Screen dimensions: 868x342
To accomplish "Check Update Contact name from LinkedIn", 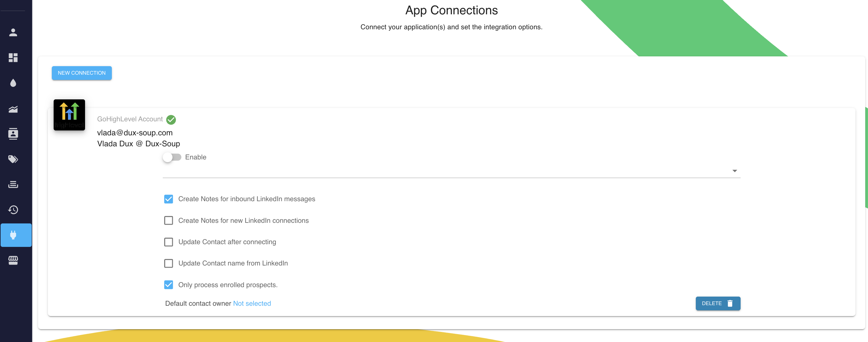I will pyautogui.click(x=169, y=263).
